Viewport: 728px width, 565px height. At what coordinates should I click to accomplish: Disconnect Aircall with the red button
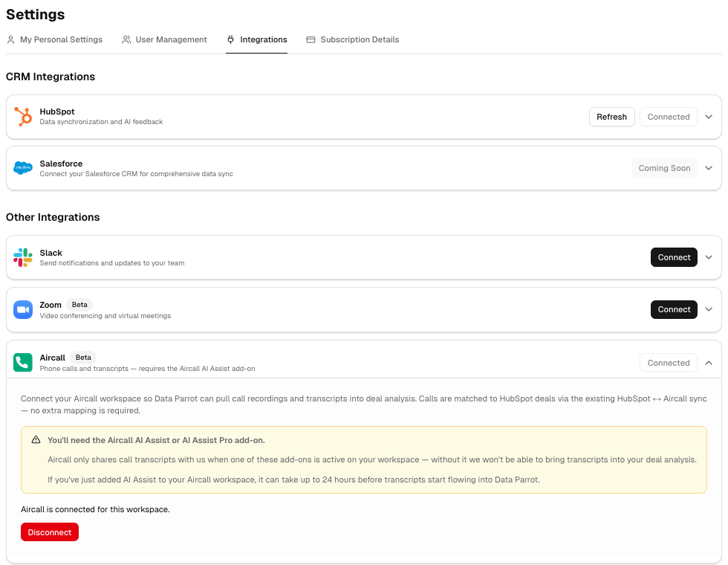50,532
